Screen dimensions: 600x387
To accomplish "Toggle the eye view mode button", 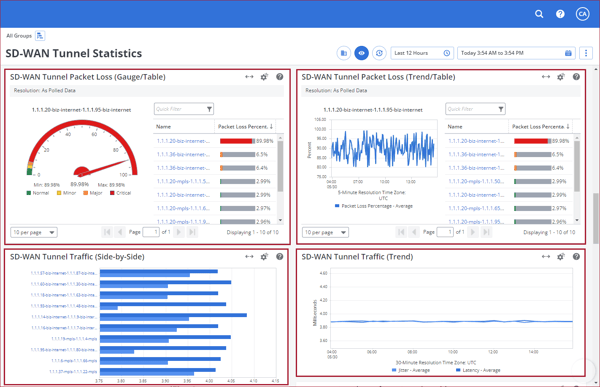I will click(x=361, y=53).
